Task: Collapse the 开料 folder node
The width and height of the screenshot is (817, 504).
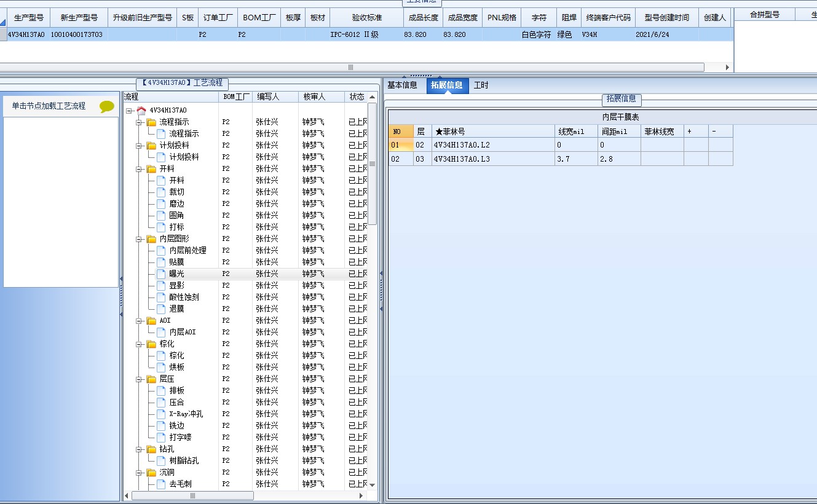Action: point(140,169)
